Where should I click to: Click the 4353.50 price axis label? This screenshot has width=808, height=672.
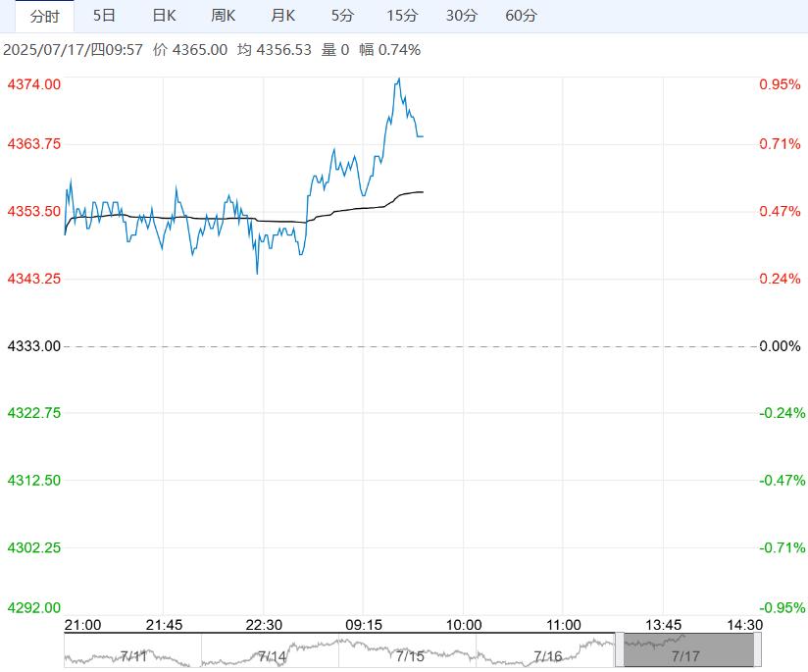34,212
